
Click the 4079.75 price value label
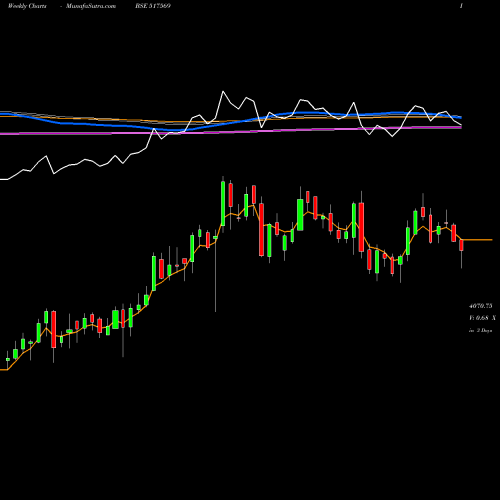(x=480, y=305)
